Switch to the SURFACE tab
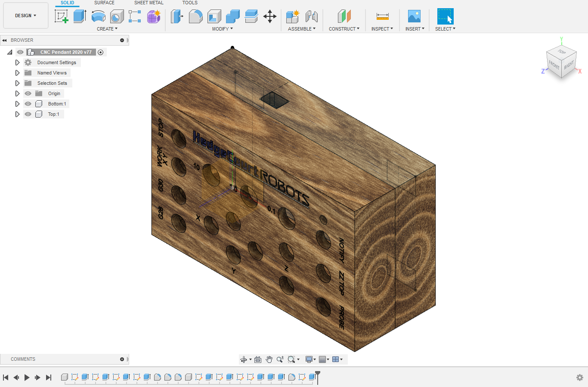Viewport: 588px width, 387px height. pyautogui.click(x=105, y=3)
